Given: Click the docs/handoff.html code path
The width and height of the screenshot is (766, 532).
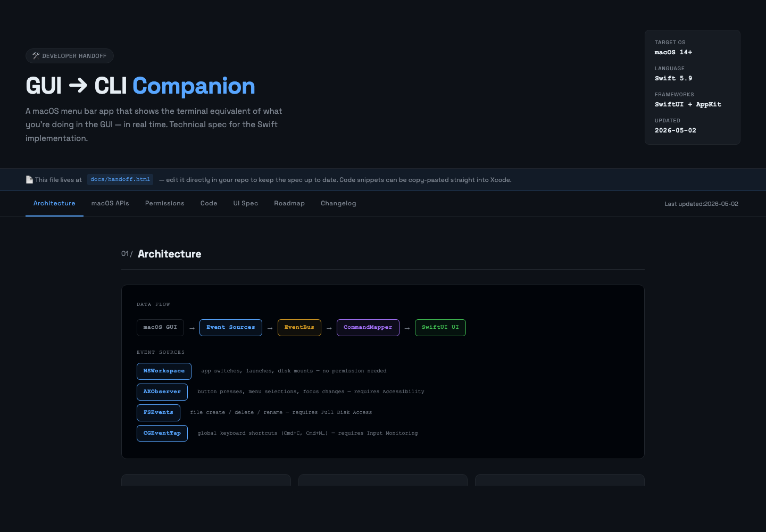Looking at the screenshot, I should (120, 179).
